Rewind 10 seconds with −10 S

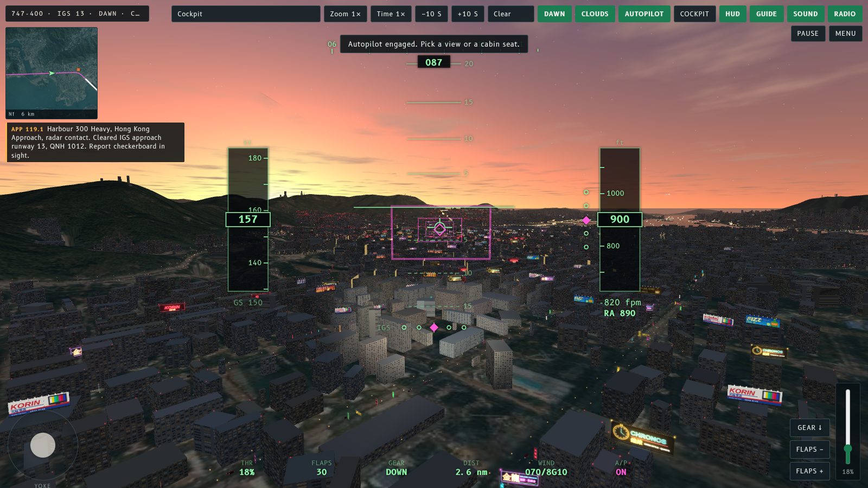coord(431,14)
